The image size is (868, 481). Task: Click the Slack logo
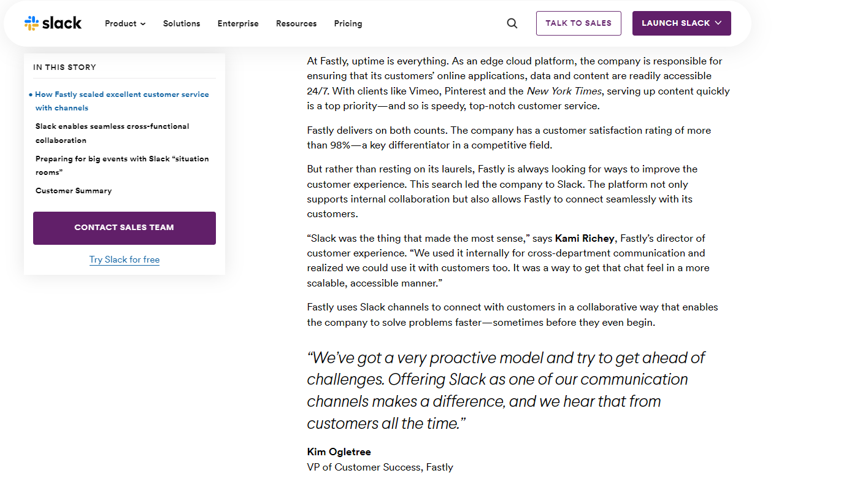point(53,23)
